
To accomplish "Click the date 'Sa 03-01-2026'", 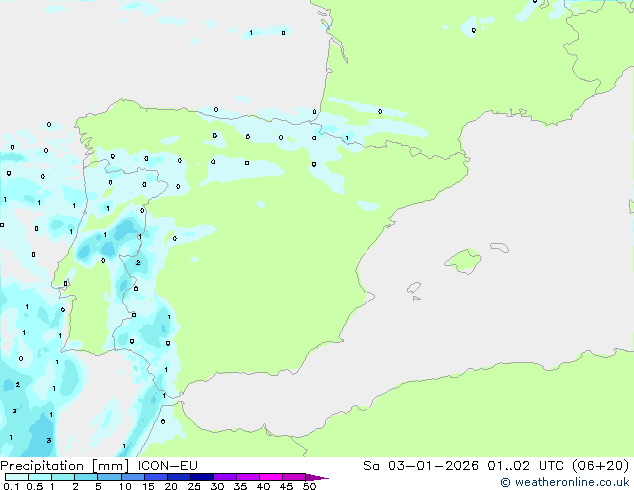I will pos(421,465).
